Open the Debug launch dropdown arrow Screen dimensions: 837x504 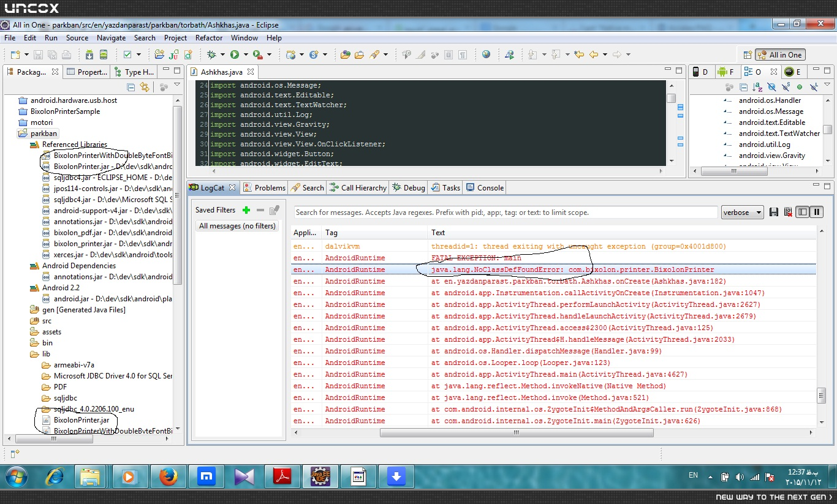pyautogui.click(x=222, y=55)
